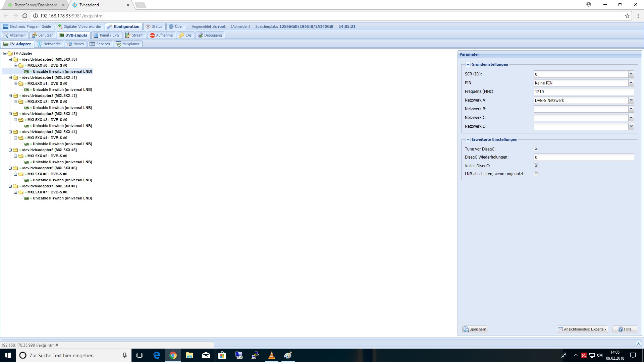Select /dev/dvb/adapter5 [MXL5XX #5] entry
Image resolution: width=644 pixels, height=362 pixels.
pyautogui.click(x=49, y=150)
